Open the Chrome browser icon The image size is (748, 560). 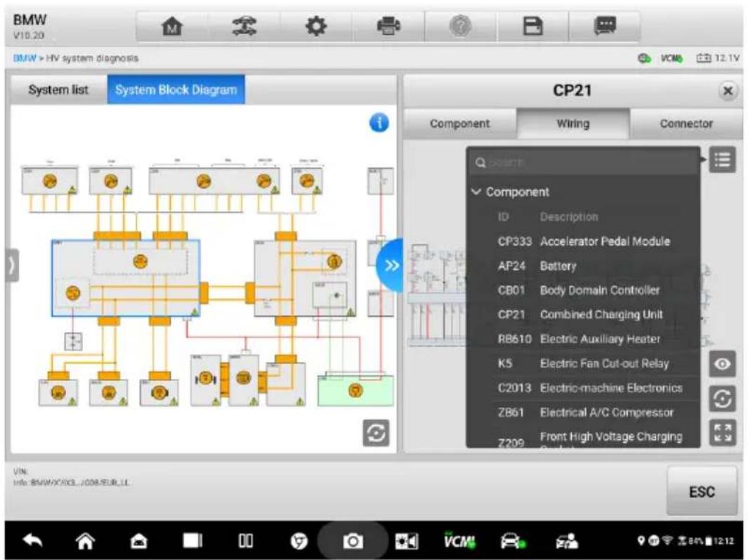click(x=299, y=541)
